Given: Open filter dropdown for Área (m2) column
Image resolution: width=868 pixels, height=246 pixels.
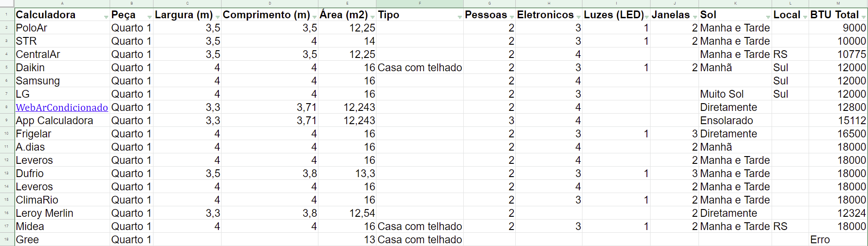Looking at the screenshot, I should [372, 17].
